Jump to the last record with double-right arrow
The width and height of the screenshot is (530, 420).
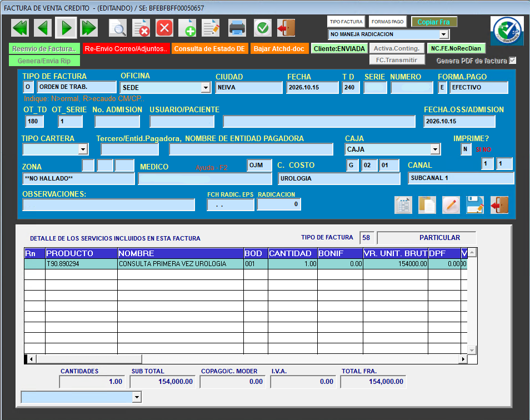(89, 28)
